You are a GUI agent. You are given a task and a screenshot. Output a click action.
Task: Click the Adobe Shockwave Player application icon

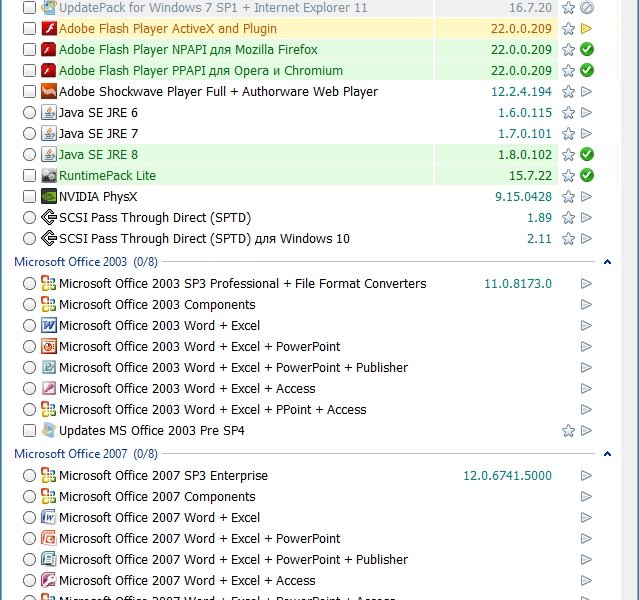pos(49,91)
